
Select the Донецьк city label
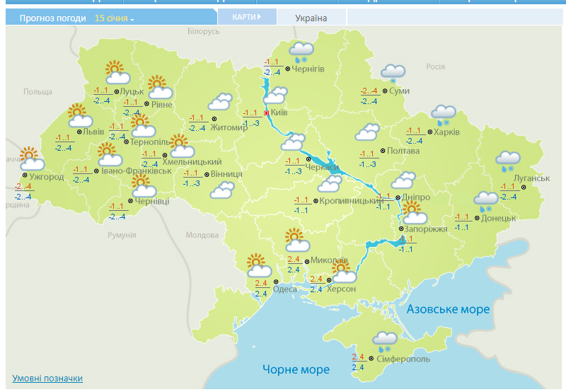coord(498,218)
